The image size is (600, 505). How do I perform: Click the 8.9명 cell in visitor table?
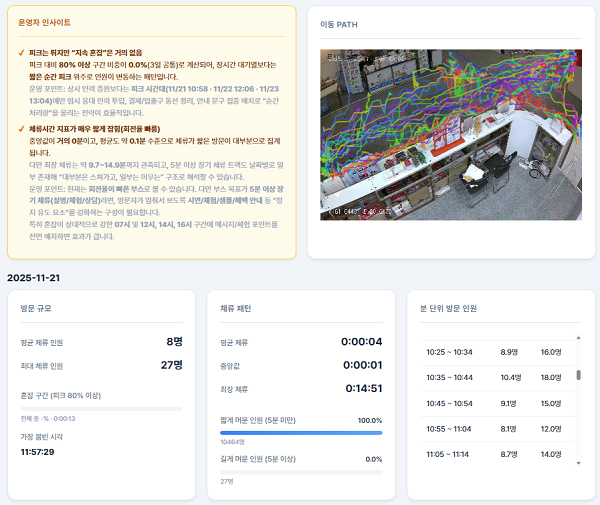point(509,352)
